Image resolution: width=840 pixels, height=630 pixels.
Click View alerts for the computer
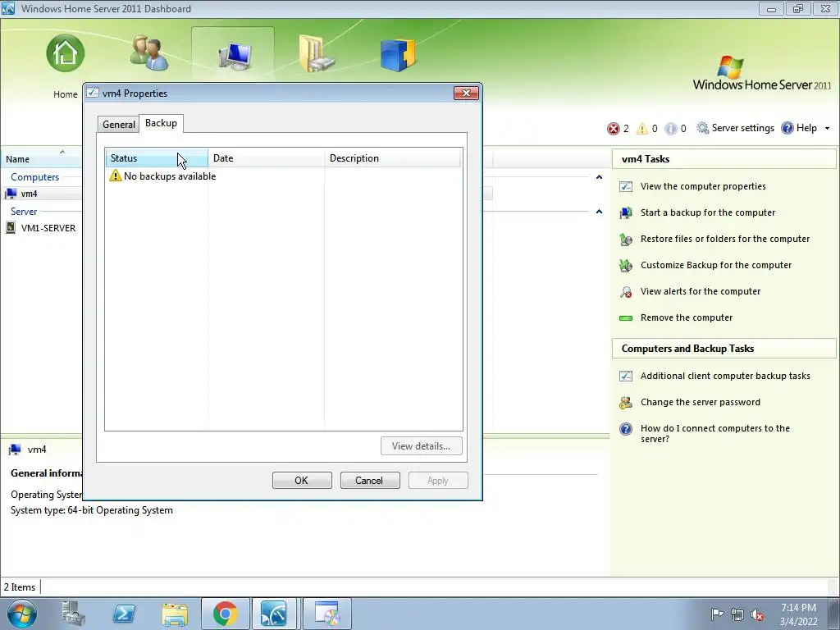click(701, 291)
